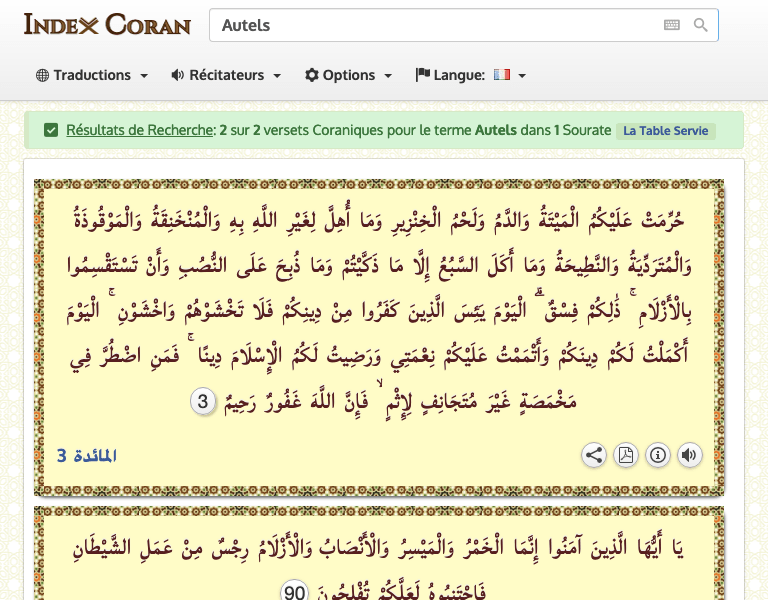This screenshot has width=768, height=600.
Task: Open the virtual keyboard icon in search
Action: coord(671,25)
